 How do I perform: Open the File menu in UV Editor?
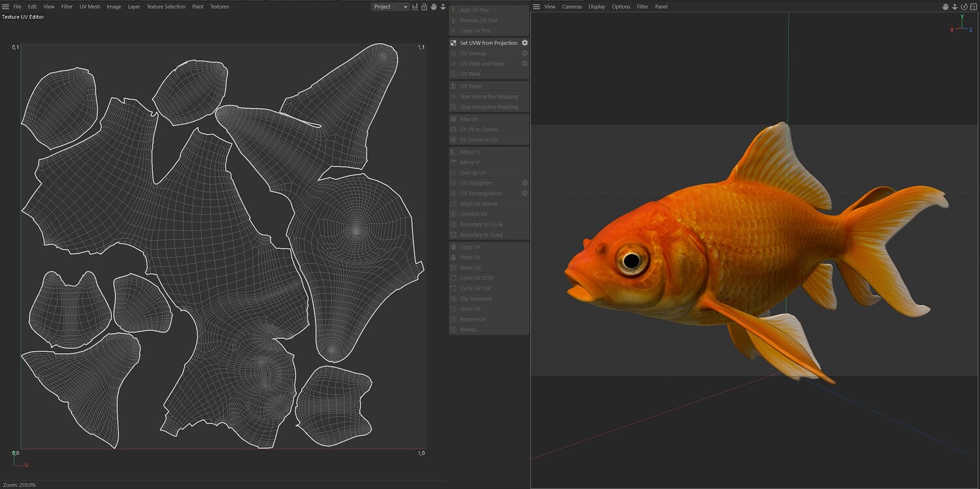tap(18, 7)
